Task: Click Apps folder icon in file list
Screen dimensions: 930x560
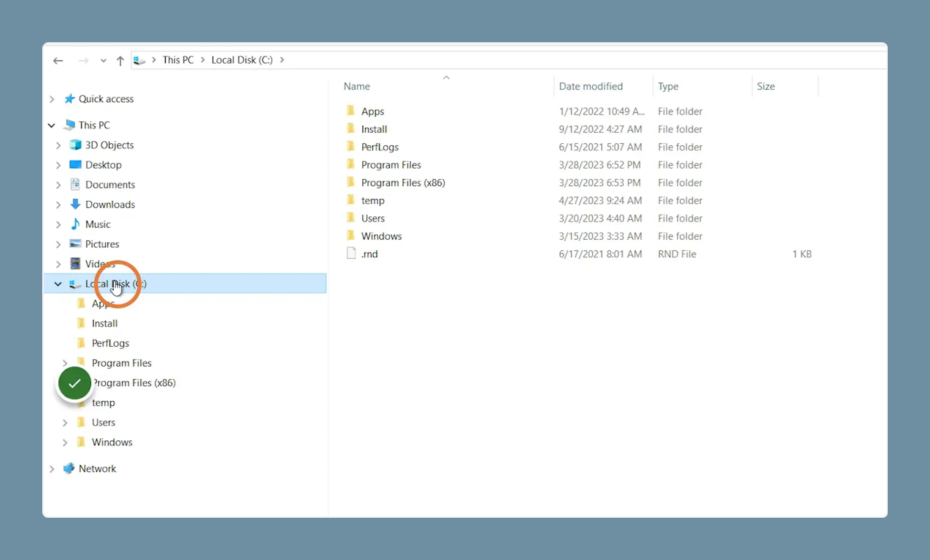Action: coord(350,111)
